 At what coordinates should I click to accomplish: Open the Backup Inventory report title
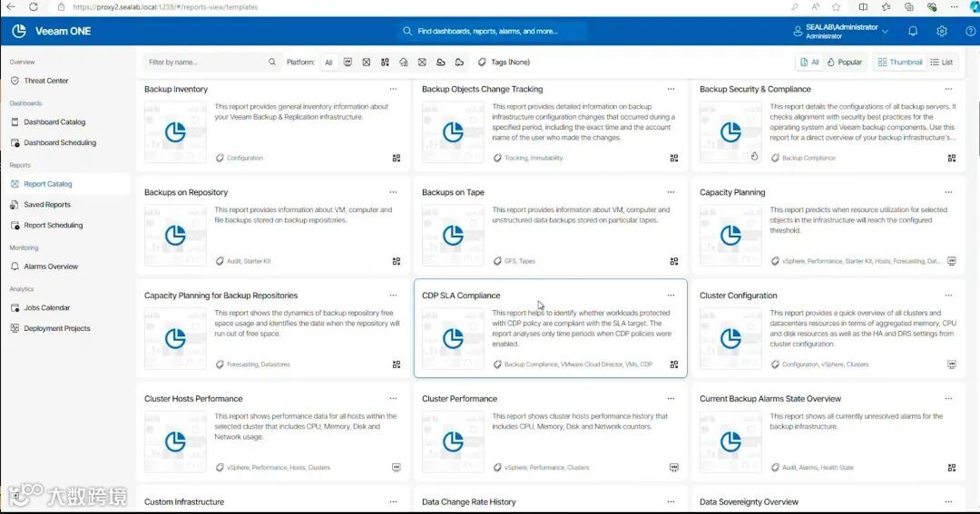point(176,90)
